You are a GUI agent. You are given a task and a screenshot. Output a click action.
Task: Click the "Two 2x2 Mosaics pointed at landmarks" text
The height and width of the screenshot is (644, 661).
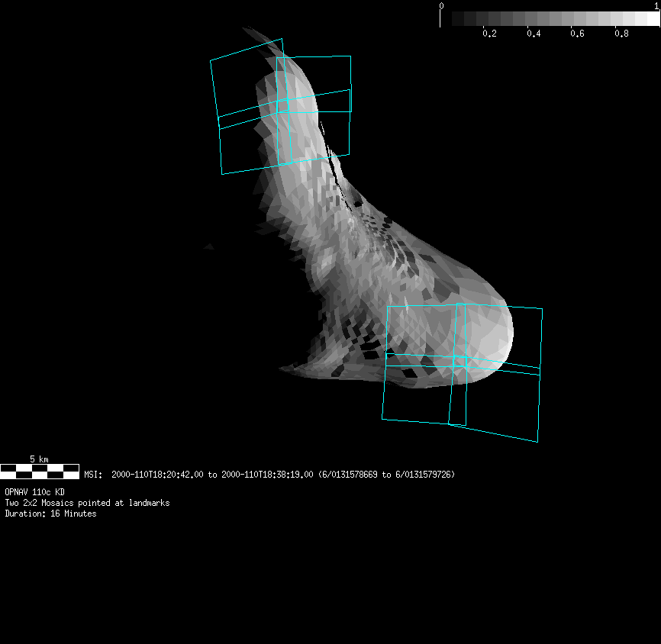coord(87,503)
